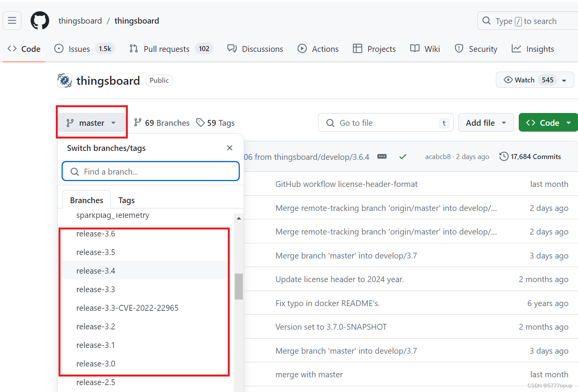Click the thingsboard repository avatar icon
Image resolution: width=578 pixels, height=392 pixels.
[65, 80]
